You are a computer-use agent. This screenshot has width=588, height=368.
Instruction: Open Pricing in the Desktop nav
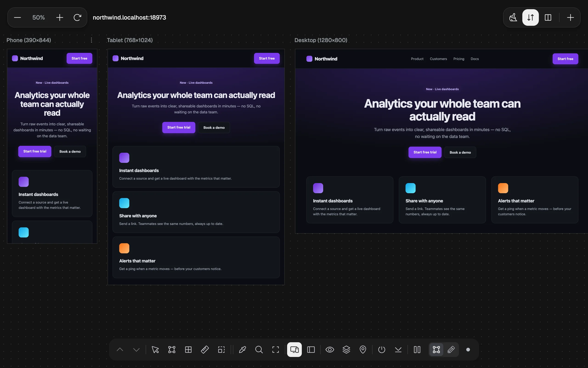459,59
